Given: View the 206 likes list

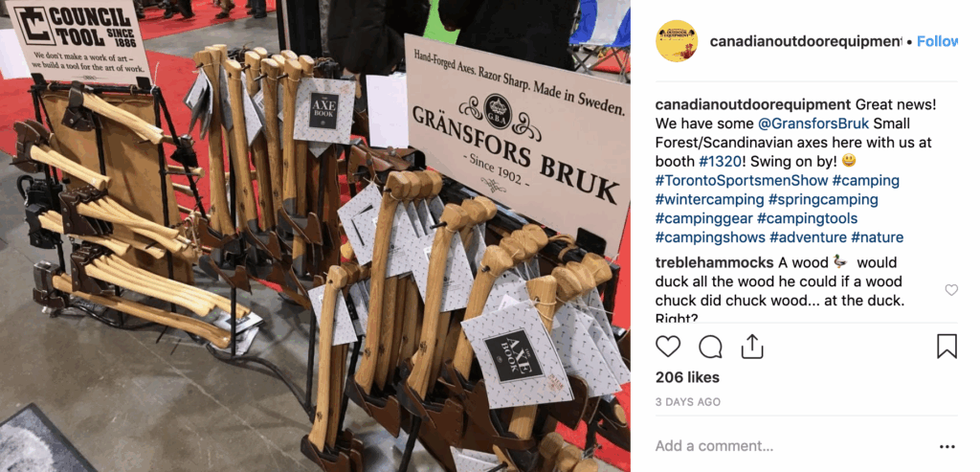Looking at the screenshot, I should click(x=687, y=377).
